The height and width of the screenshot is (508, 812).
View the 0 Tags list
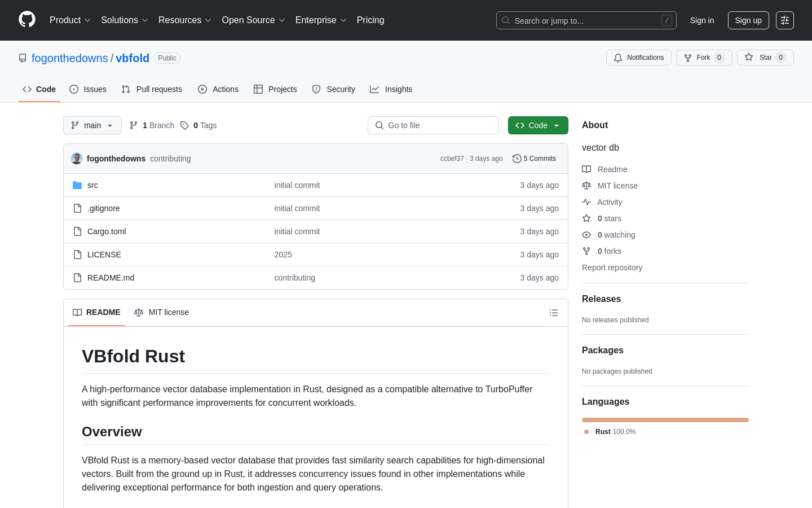pos(198,125)
